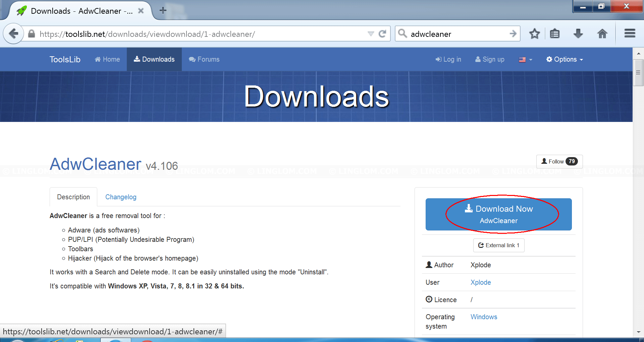Screen dimensions: 644x342
Task: Go to browser home page icon
Action: point(602,33)
